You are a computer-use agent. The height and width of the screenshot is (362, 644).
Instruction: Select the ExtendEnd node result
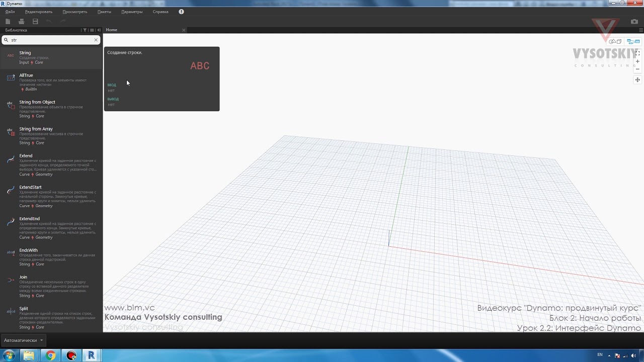[51, 228]
